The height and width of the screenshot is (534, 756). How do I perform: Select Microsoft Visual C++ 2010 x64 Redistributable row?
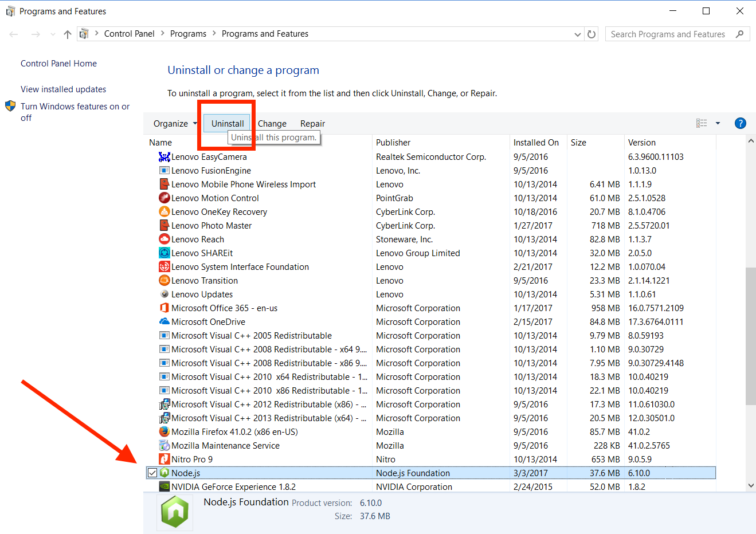(430, 376)
